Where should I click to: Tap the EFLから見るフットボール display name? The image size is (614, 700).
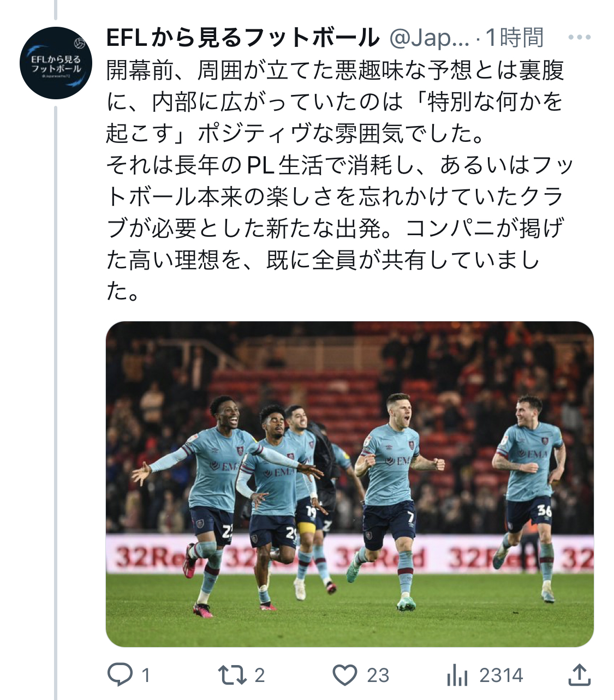tap(242, 38)
